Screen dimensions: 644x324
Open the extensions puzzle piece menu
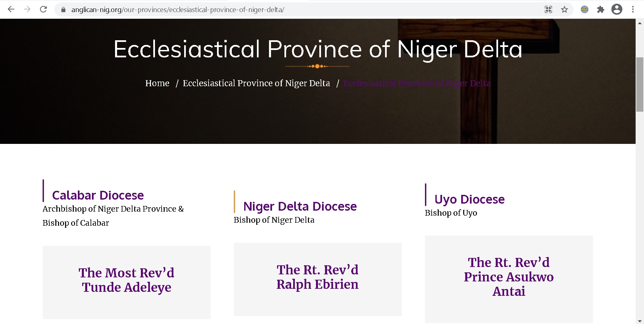[x=601, y=9]
